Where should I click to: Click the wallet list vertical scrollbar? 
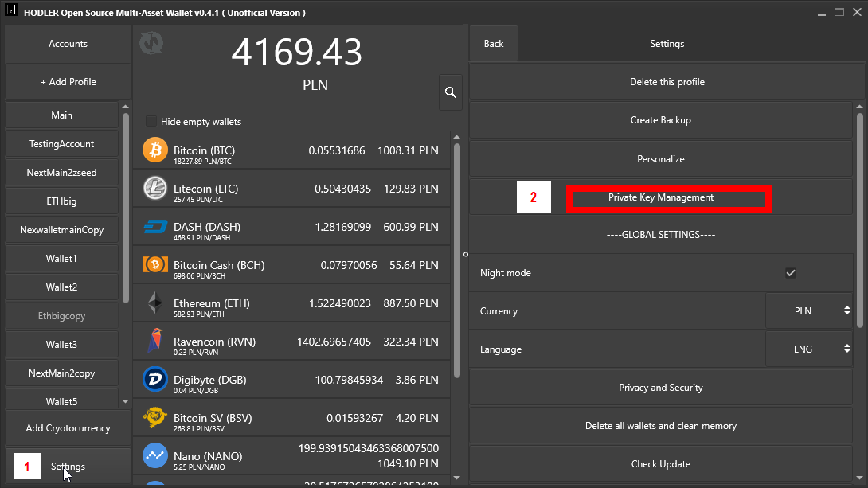pos(457,260)
